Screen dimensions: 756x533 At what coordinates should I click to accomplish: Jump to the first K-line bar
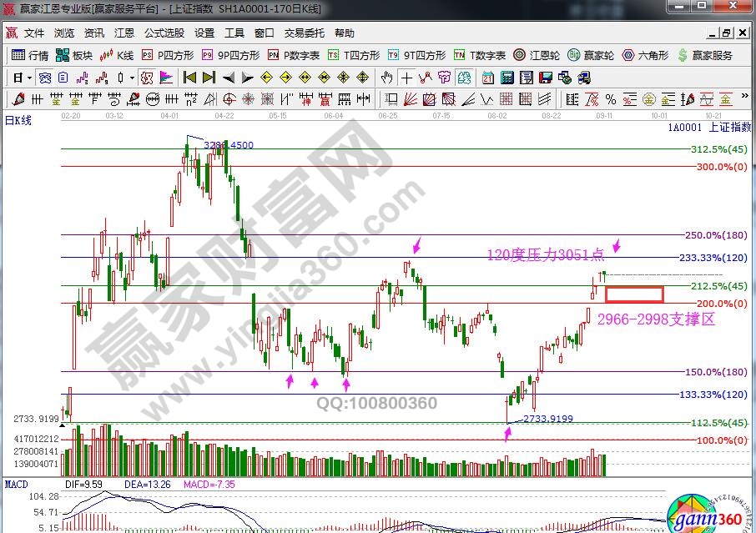click(x=189, y=78)
